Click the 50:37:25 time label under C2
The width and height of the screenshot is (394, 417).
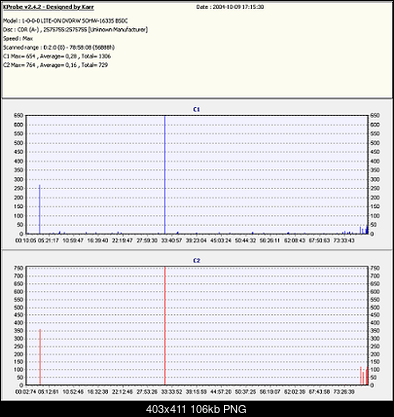245,392
